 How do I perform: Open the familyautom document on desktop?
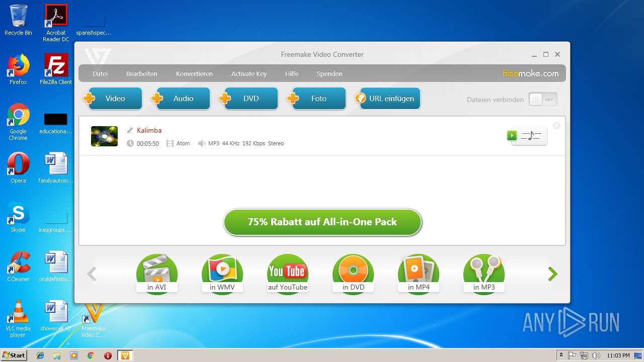pos(56,168)
